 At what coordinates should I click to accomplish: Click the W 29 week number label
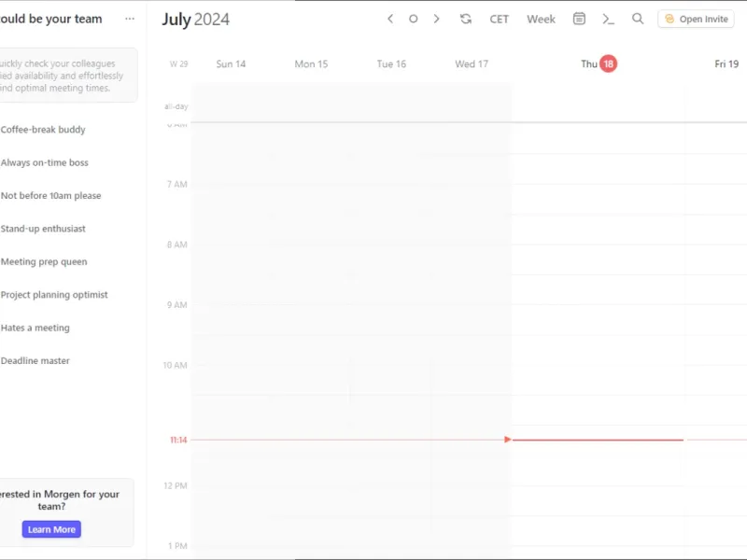pos(178,63)
